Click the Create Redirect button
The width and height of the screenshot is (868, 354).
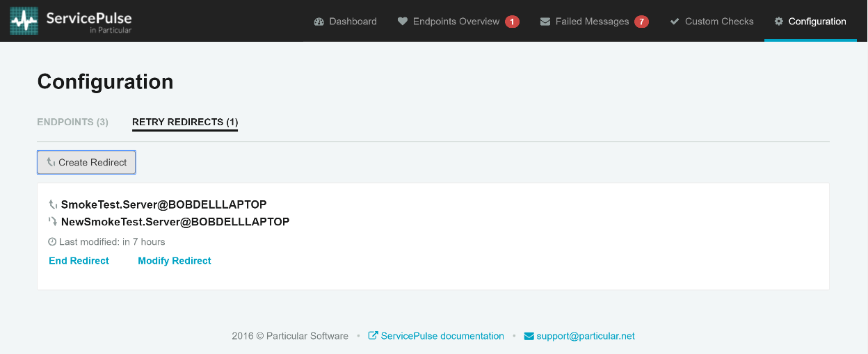click(x=86, y=162)
